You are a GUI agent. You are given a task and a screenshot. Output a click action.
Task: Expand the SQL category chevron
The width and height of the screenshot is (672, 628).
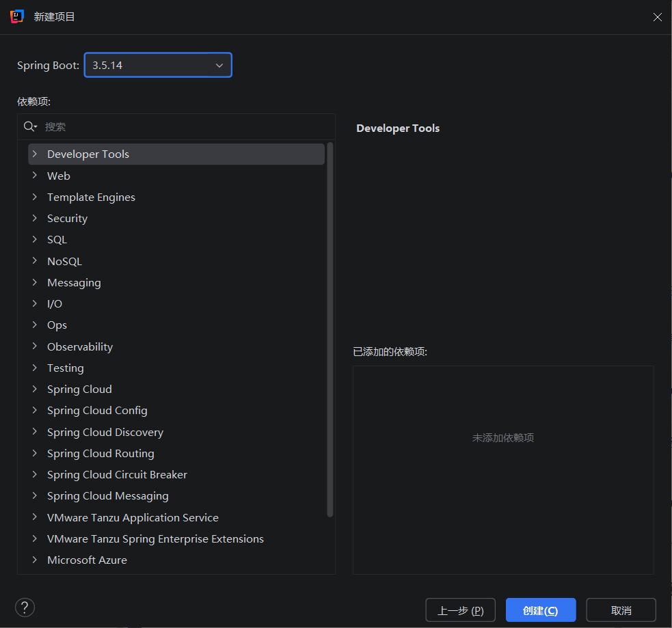point(35,239)
